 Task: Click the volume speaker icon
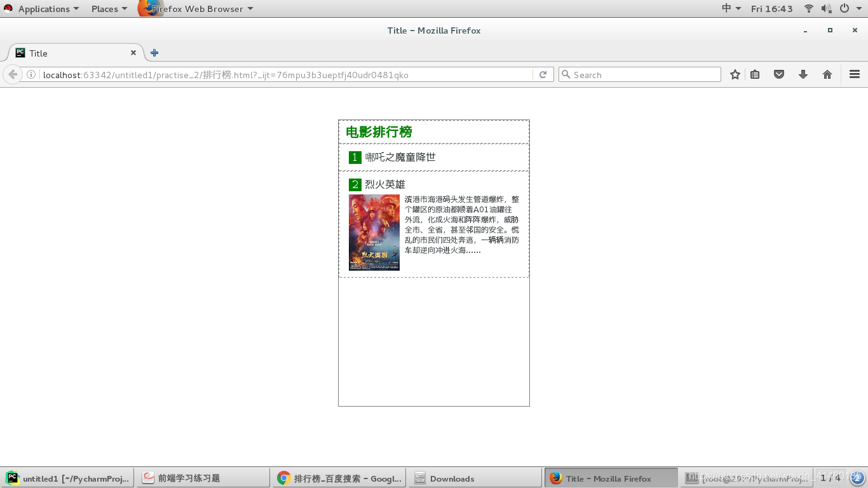click(826, 8)
